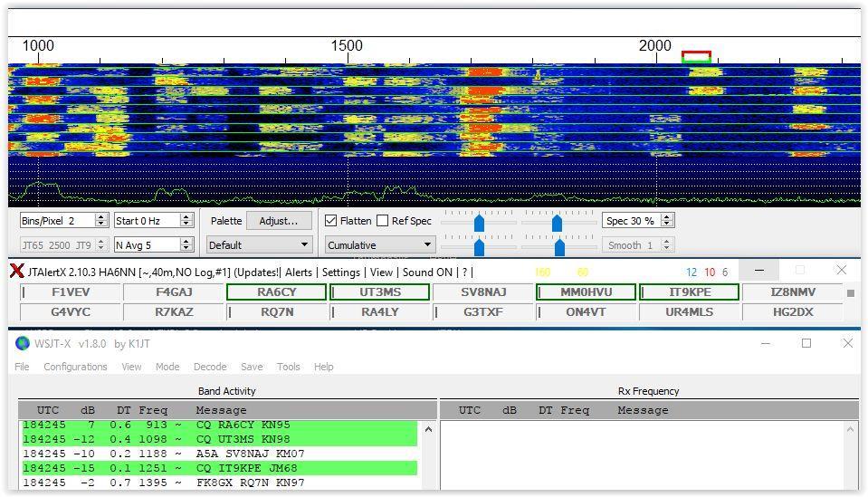Select decode line CQ RA6CY KN95

pyautogui.click(x=219, y=425)
